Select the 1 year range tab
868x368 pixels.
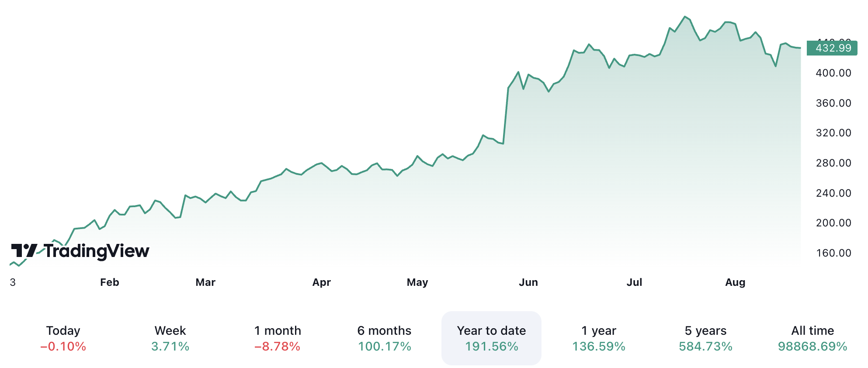click(x=598, y=338)
